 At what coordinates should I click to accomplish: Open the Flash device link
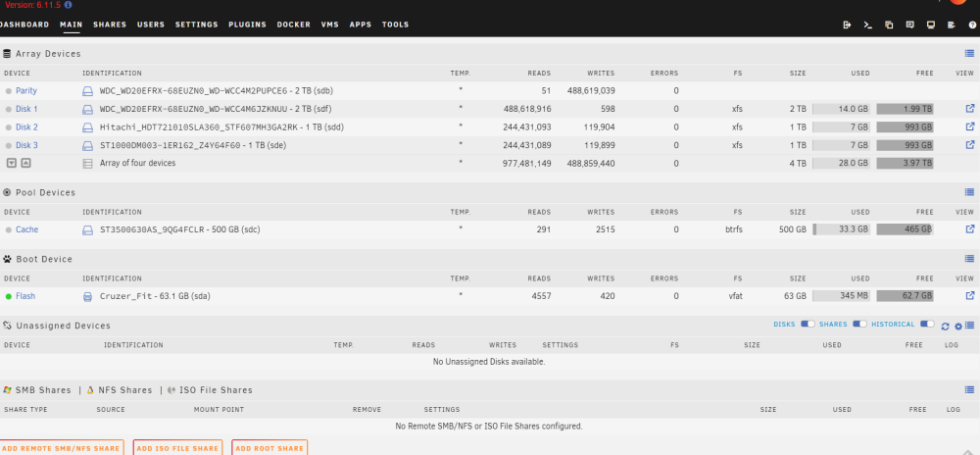click(25, 296)
